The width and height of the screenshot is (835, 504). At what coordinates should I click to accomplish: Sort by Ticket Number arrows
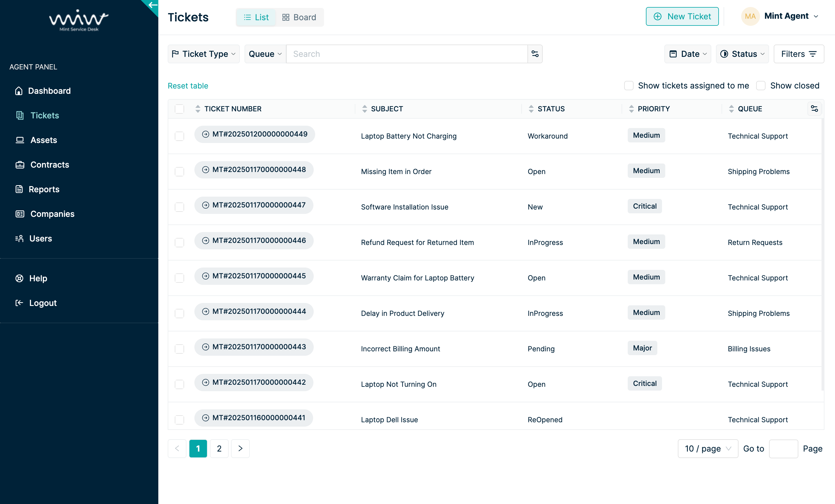tap(198, 109)
